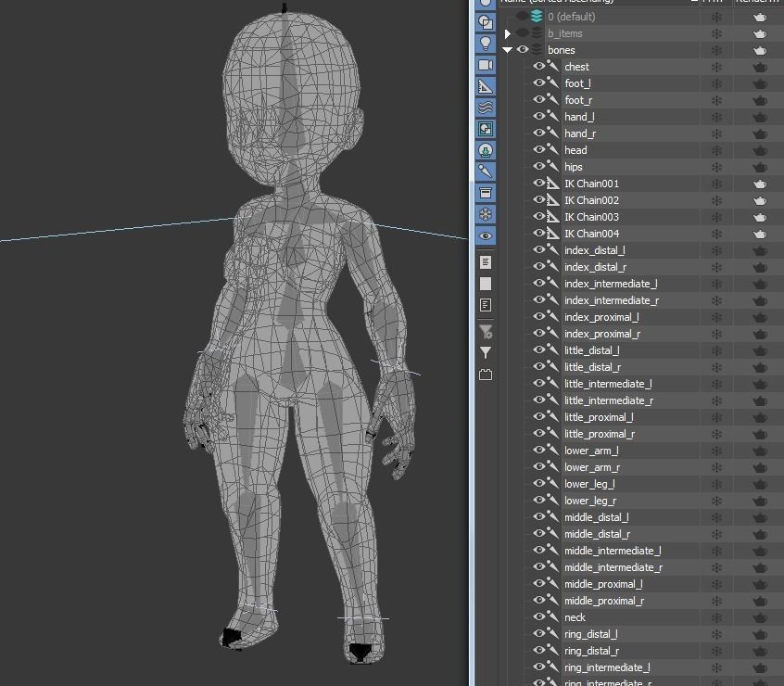Screen dimensions: 784x686
Task: Select the foot_r bone
Action: click(x=578, y=100)
